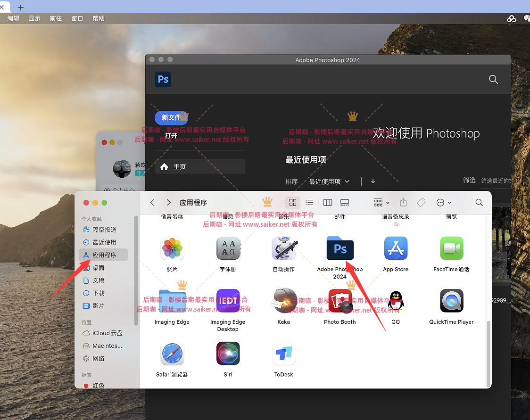Screen dimensions: 530x420
Task: Select the FaceTime通话 app icon
Action: (x=452, y=248)
